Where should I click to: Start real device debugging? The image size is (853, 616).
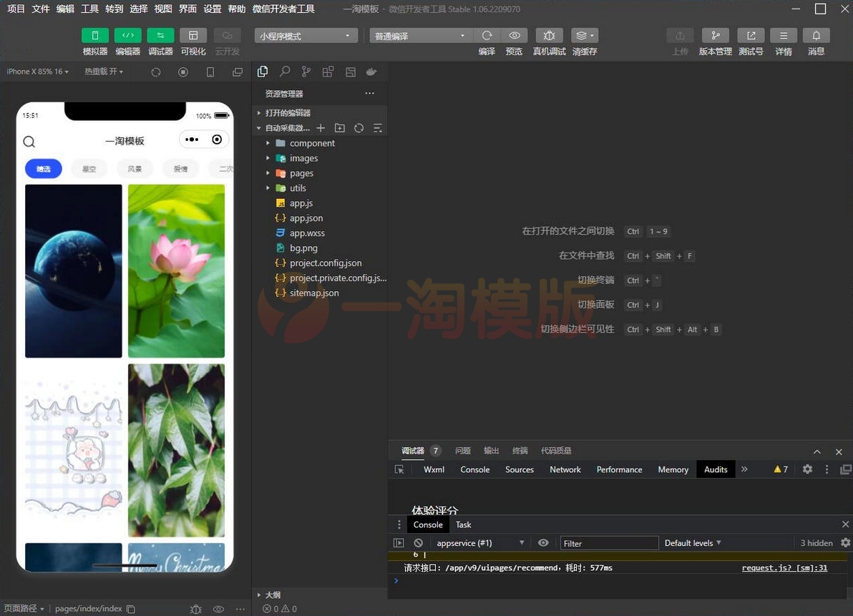click(550, 35)
